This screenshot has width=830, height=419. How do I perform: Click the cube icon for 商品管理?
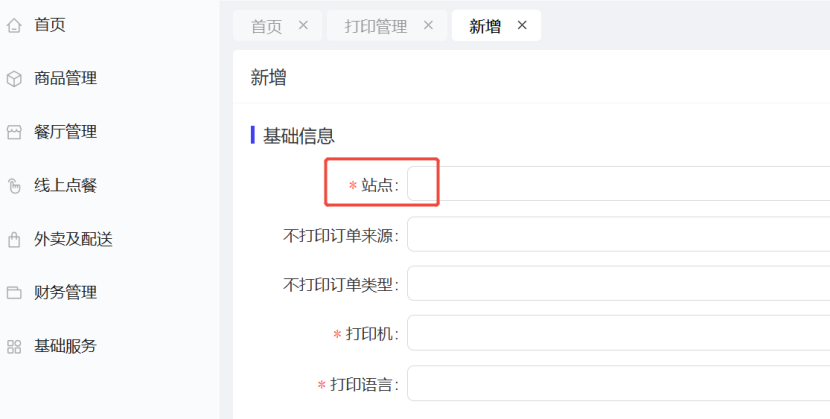[x=14, y=79]
